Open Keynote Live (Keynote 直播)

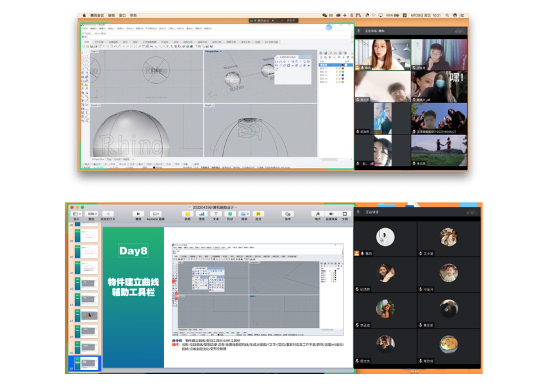(x=155, y=214)
